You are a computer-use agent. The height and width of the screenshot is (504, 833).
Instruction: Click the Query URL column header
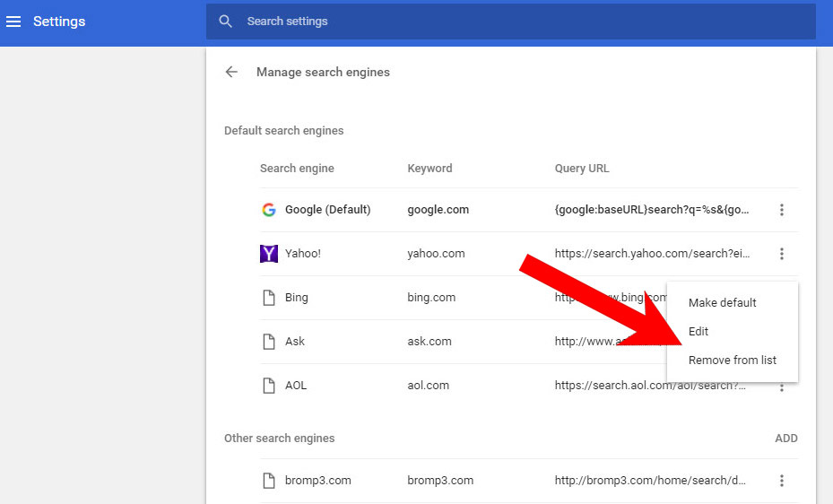[582, 169]
